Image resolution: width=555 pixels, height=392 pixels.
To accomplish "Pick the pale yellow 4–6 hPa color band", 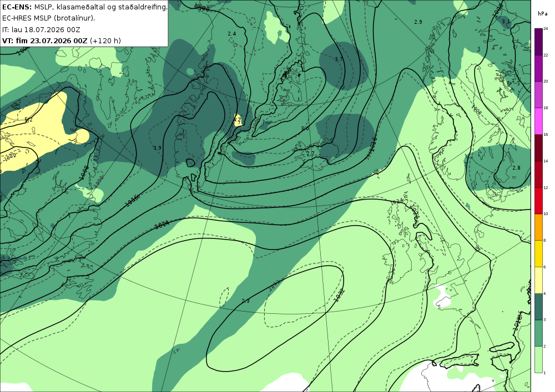I will (x=538, y=280).
